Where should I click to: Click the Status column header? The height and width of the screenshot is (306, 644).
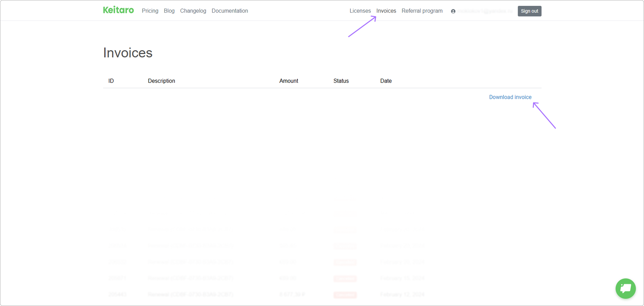click(x=341, y=81)
